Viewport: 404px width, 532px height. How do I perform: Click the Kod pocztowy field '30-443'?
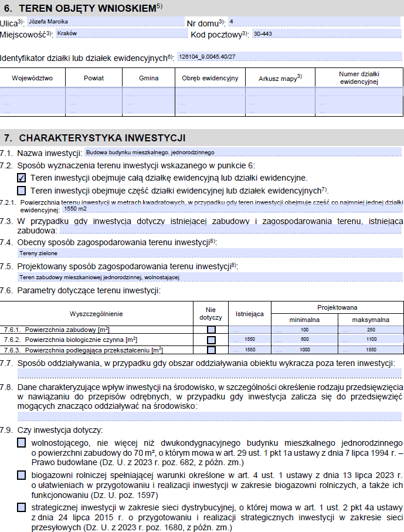coord(325,34)
